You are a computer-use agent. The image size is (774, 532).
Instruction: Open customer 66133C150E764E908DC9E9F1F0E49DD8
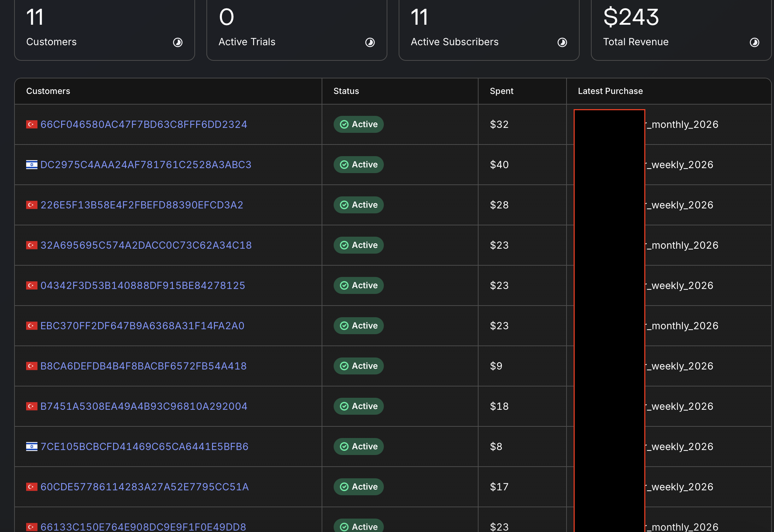[x=143, y=527]
